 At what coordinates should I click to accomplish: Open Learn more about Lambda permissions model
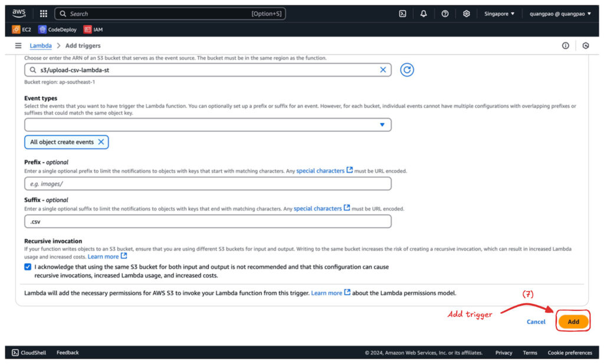(330, 293)
